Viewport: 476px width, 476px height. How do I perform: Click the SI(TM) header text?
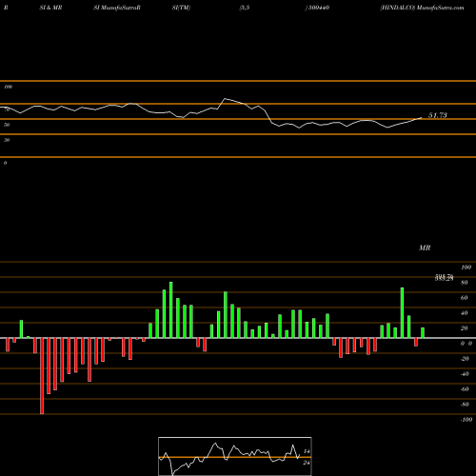[181, 8]
